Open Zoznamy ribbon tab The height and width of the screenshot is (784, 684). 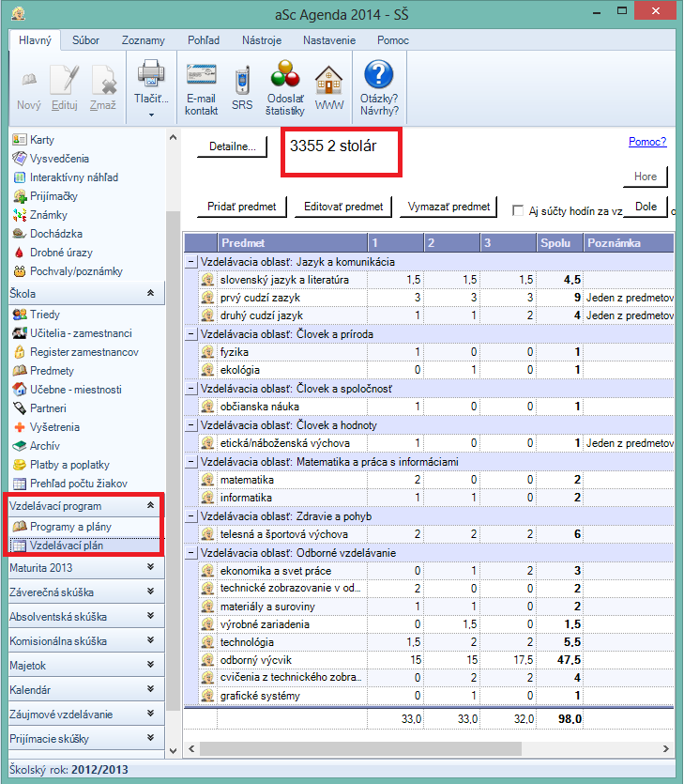pyautogui.click(x=144, y=40)
